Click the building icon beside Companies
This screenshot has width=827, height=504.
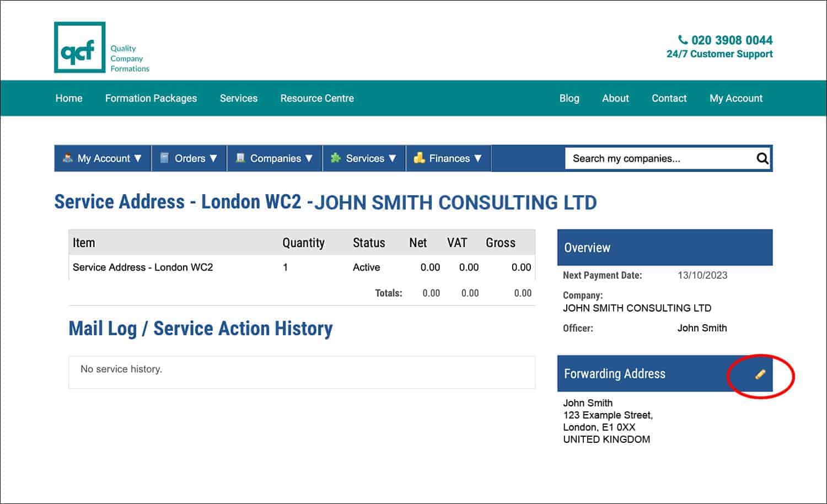click(240, 158)
